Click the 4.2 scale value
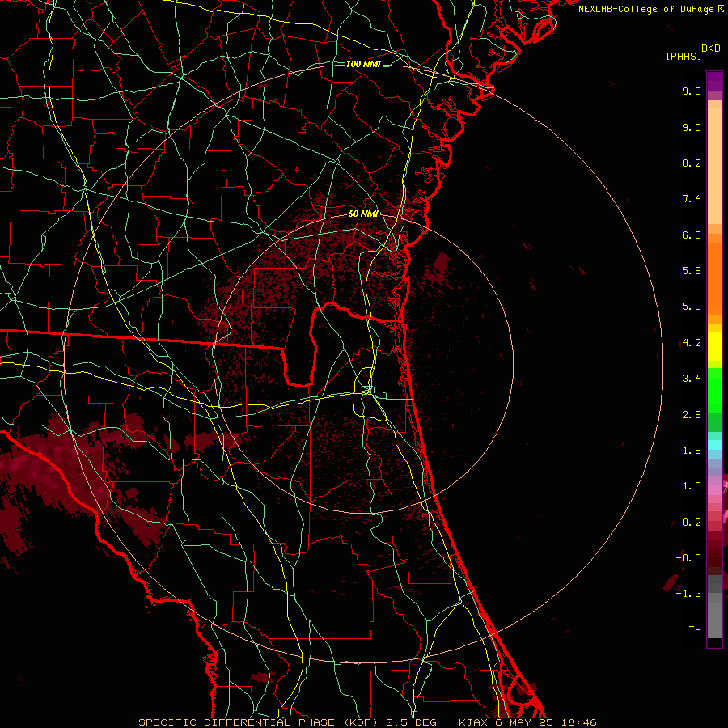This screenshot has height=728, width=728. click(692, 343)
